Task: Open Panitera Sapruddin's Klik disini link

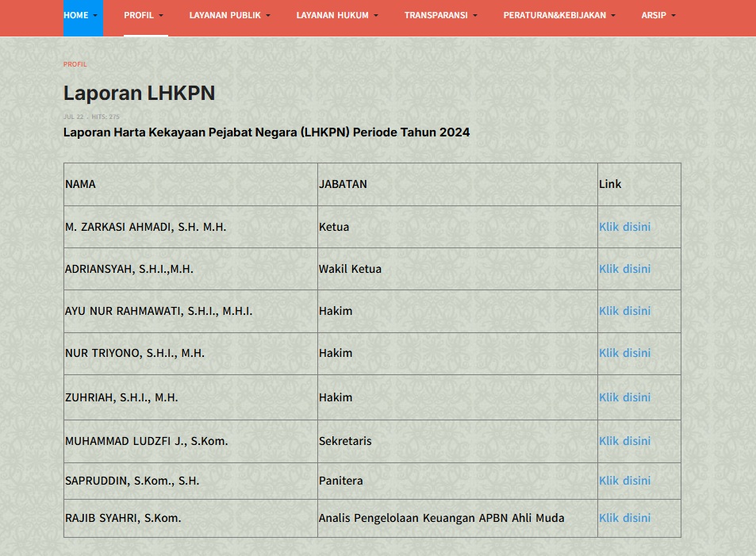Action: point(624,481)
